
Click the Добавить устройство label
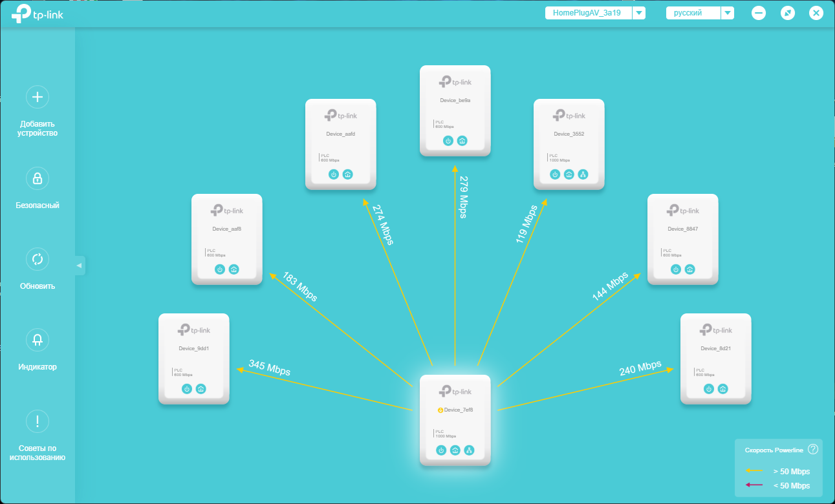click(x=38, y=129)
